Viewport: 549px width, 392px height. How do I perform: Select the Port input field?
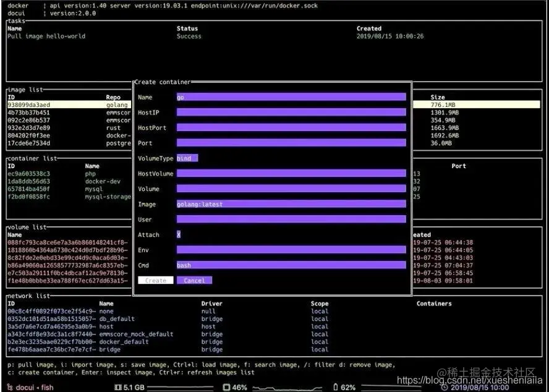291,143
